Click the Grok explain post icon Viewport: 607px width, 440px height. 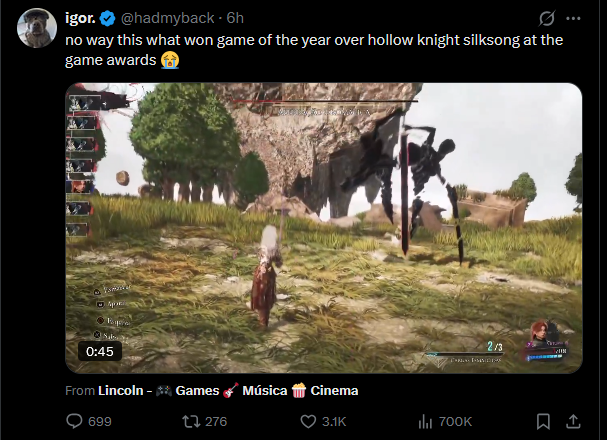pos(547,18)
